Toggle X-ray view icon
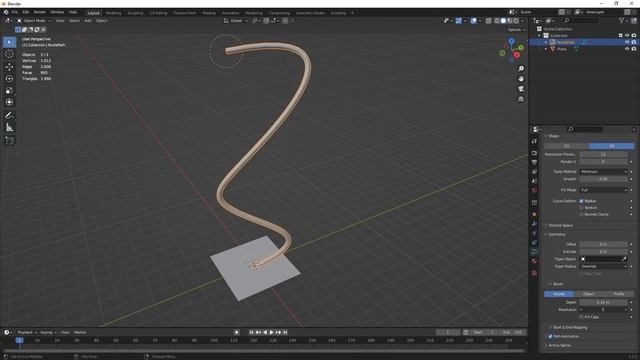Viewport: 640px width, 360px height. coord(488,20)
